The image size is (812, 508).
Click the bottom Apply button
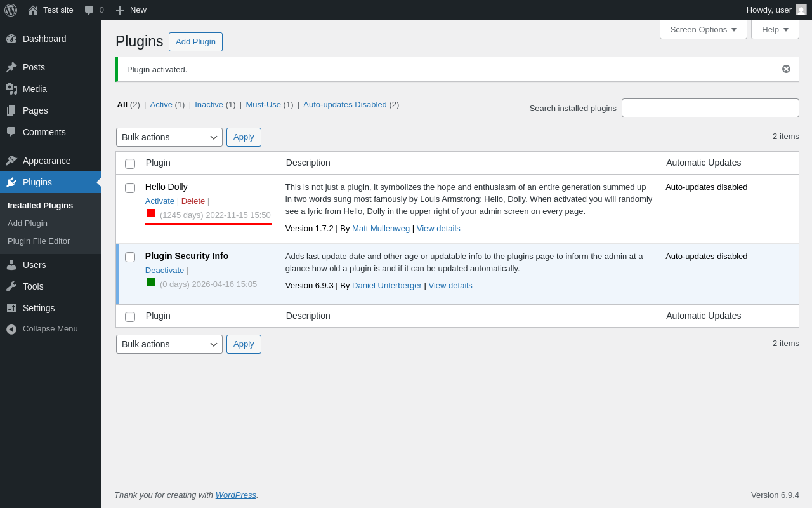pos(244,344)
